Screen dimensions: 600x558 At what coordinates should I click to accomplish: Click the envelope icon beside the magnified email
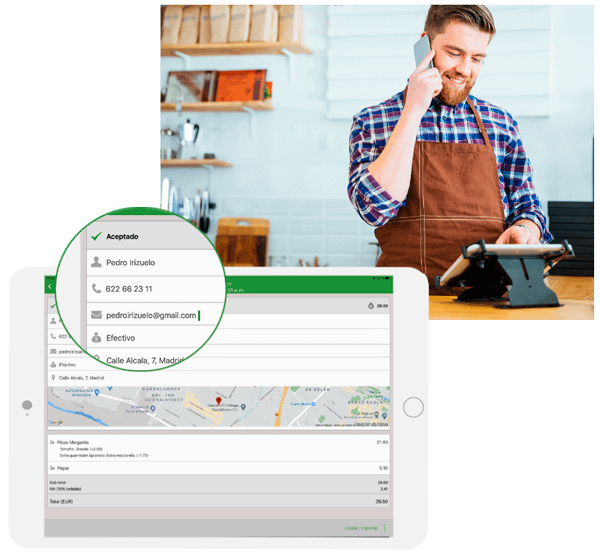tap(96, 314)
